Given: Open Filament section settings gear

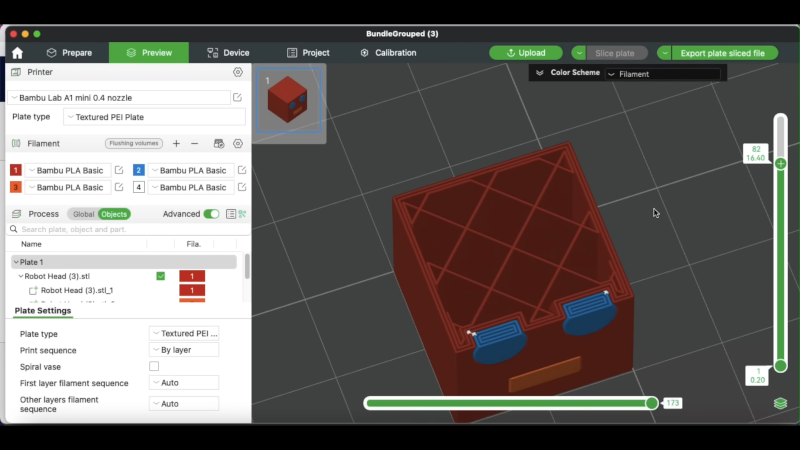Looking at the screenshot, I should pos(237,144).
